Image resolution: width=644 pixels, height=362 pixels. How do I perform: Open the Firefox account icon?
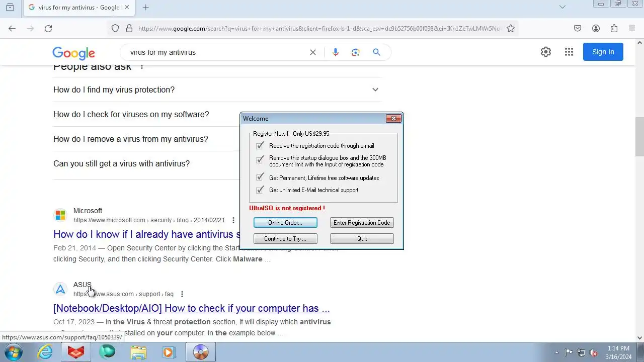click(596, 29)
